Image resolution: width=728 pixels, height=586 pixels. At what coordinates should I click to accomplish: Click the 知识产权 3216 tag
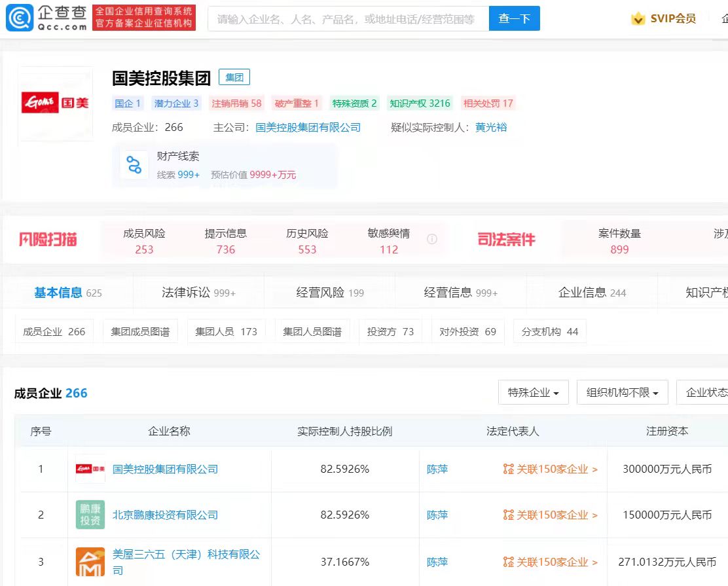pos(420,103)
